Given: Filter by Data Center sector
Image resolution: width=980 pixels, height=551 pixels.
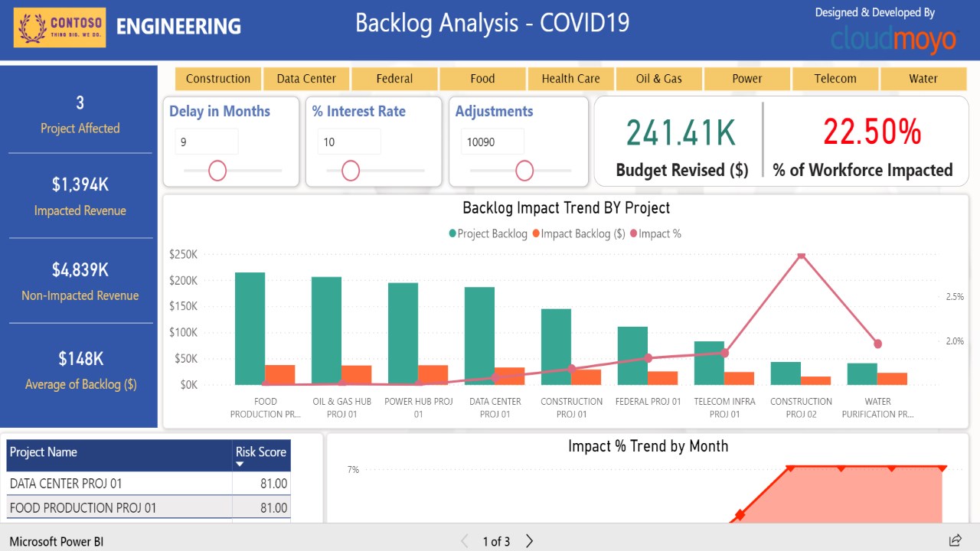Looking at the screenshot, I should [306, 79].
